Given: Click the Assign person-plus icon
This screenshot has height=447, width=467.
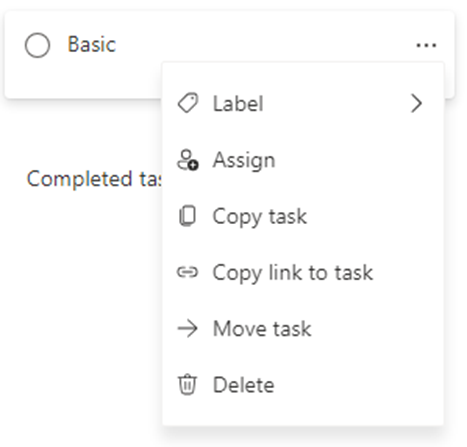Looking at the screenshot, I should 187,160.
